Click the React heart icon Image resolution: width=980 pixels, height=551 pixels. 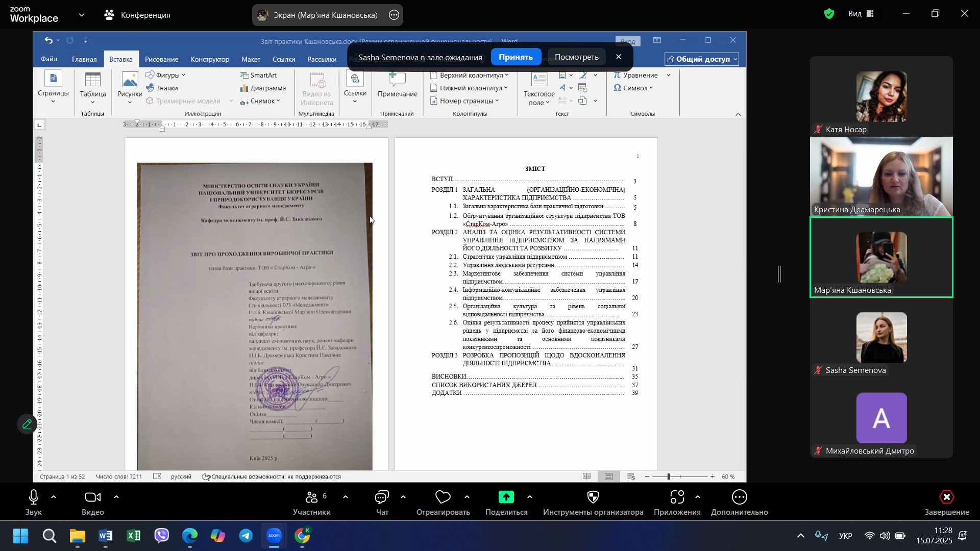click(x=443, y=497)
